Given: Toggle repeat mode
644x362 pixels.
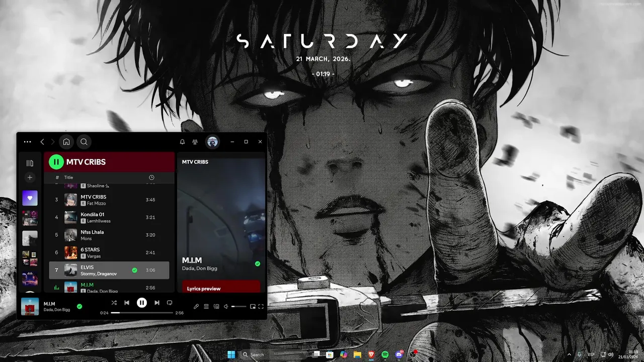Looking at the screenshot, I should pos(170,303).
